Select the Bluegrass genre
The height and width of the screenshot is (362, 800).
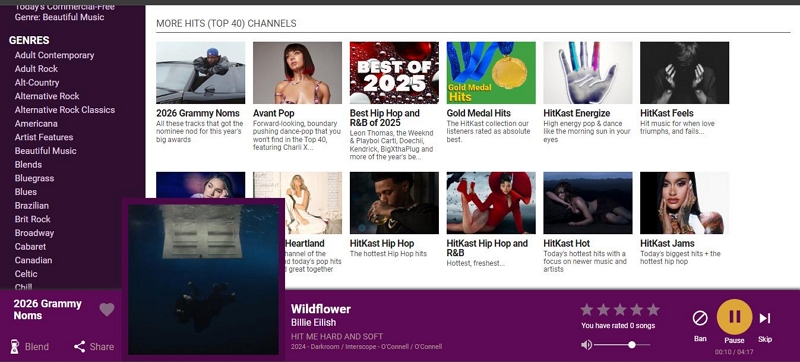34,178
